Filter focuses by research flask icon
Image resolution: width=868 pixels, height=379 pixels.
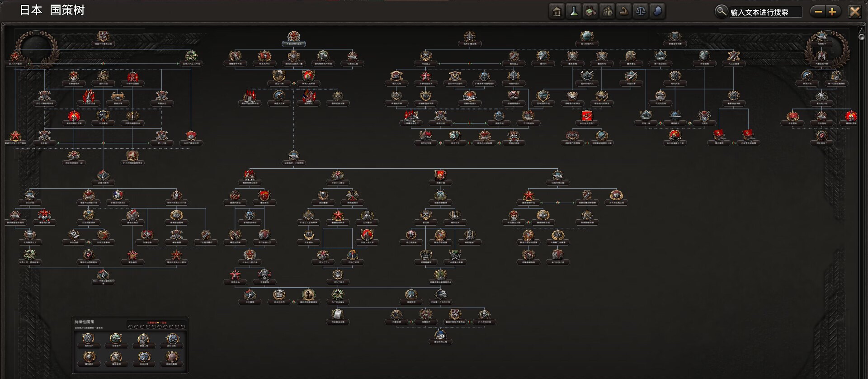tap(574, 11)
